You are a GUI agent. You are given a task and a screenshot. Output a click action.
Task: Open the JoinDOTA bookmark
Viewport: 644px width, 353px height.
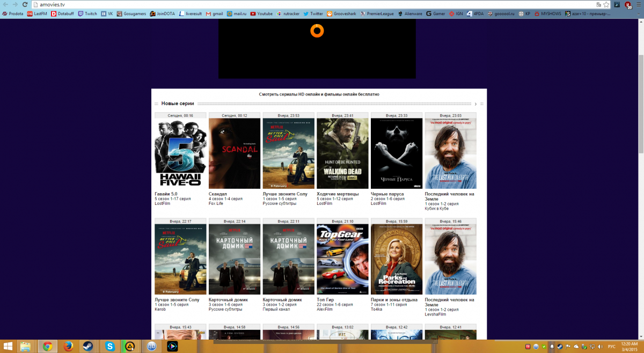(x=163, y=13)
